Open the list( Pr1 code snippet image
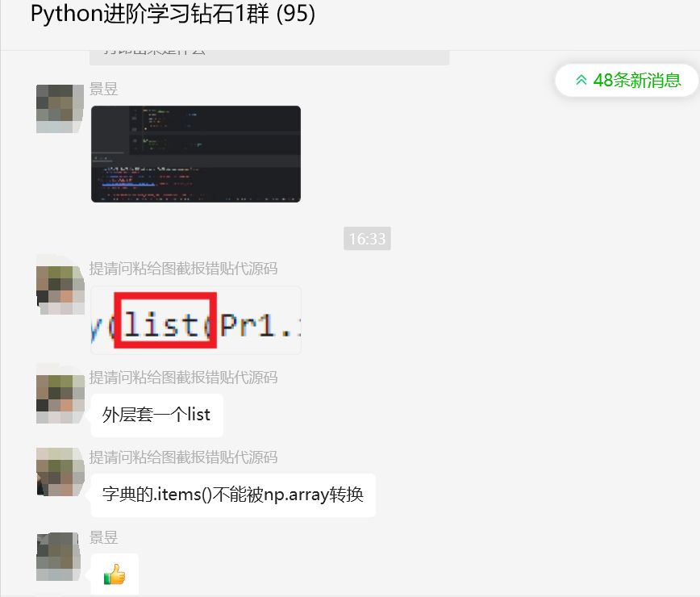This screenshot has height=597, width=700. [195, 320]
